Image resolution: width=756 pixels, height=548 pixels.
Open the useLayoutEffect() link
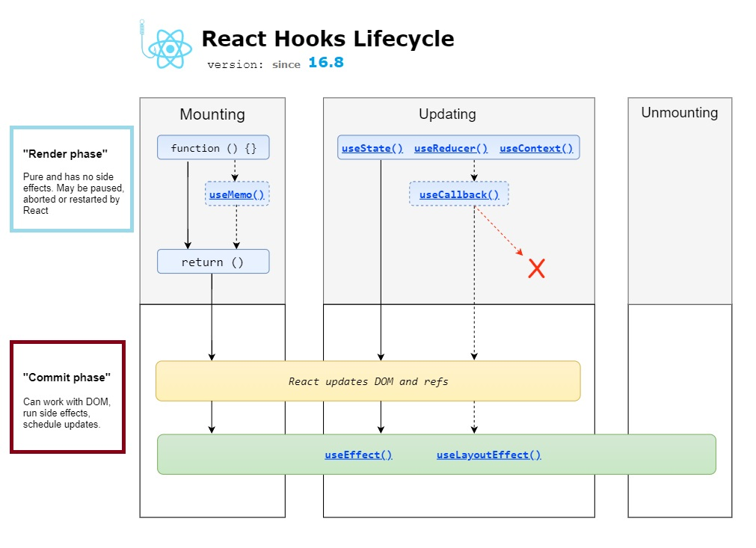click(489, 454)
